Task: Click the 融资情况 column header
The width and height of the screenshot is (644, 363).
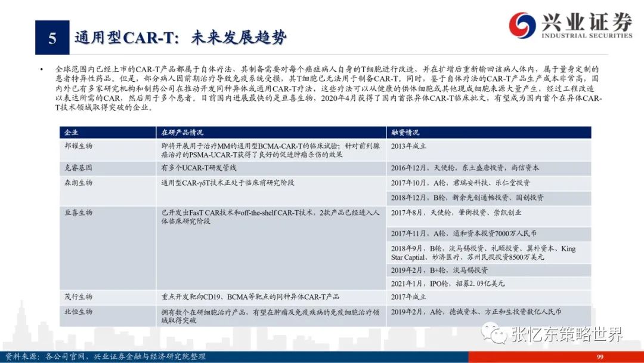Action: pos(489,133)
